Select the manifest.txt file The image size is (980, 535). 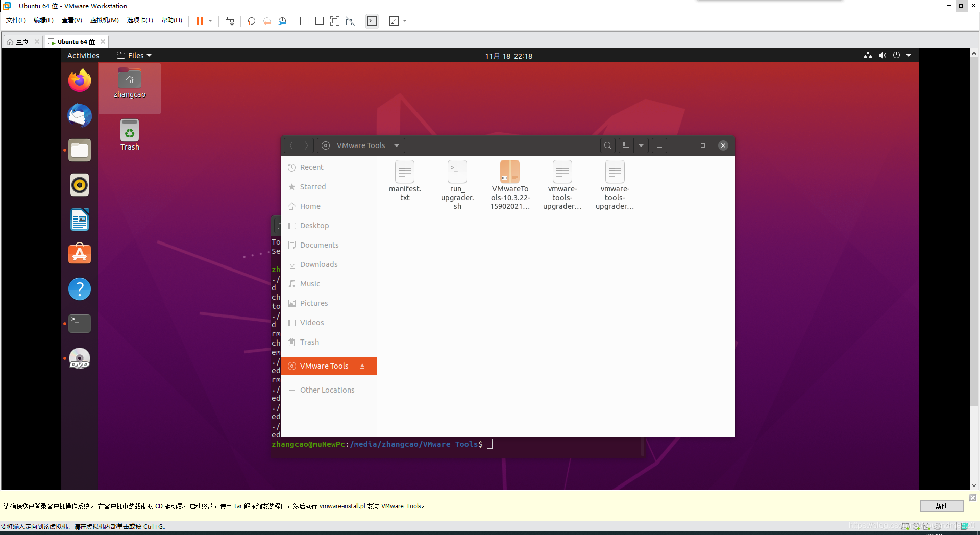pyautogui.click(x=405, y=181)
